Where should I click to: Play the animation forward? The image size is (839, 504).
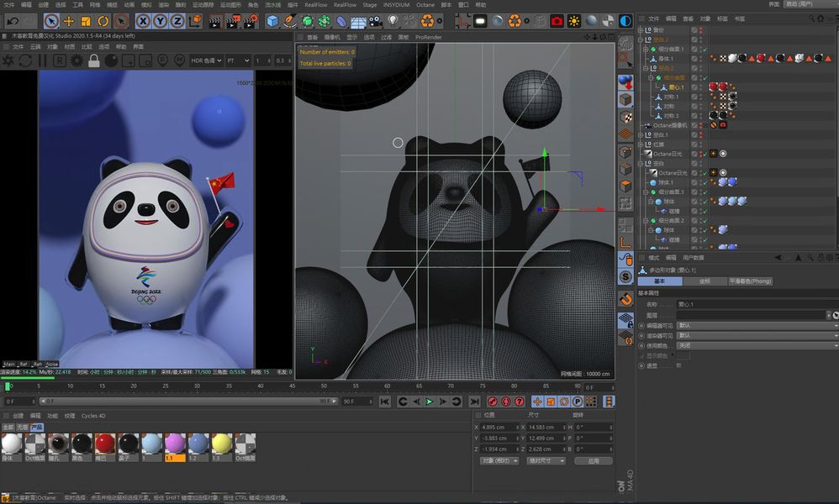429,402
